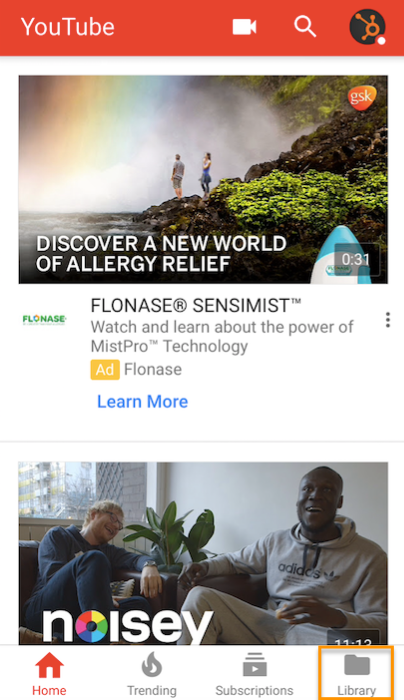The image size is (404, 700).
Task: Click the gsk logo on the thumbnail
Action: (x=362, y=98)
